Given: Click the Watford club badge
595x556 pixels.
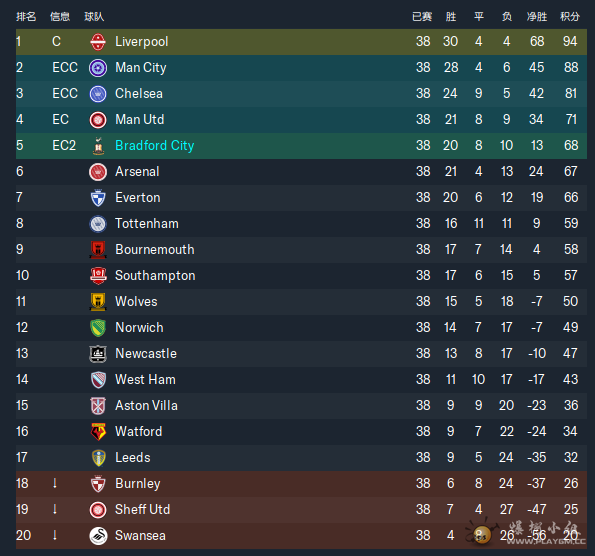Looking at the screenshot, I should coord(98,432).
